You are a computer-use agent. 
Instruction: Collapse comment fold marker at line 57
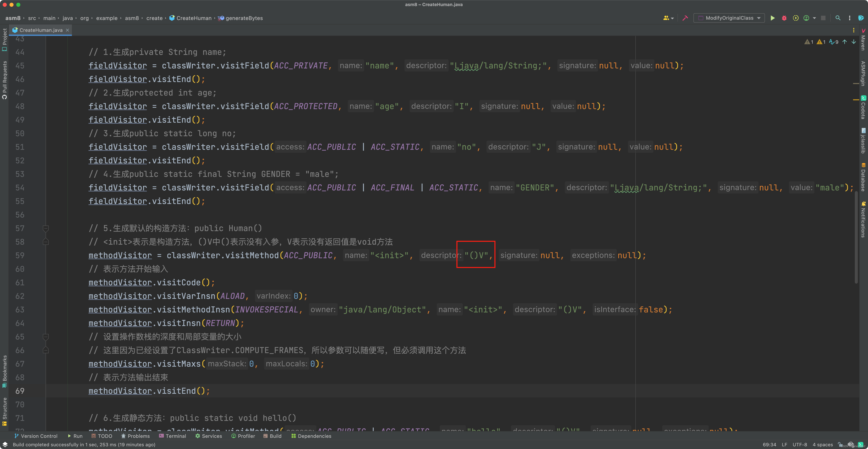click(46, 228)
